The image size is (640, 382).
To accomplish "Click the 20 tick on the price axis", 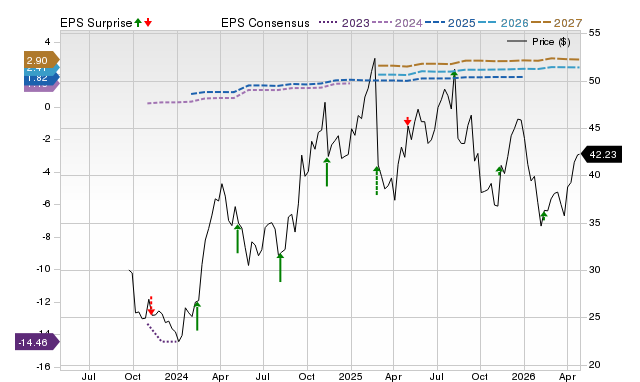I will (595, 365).
